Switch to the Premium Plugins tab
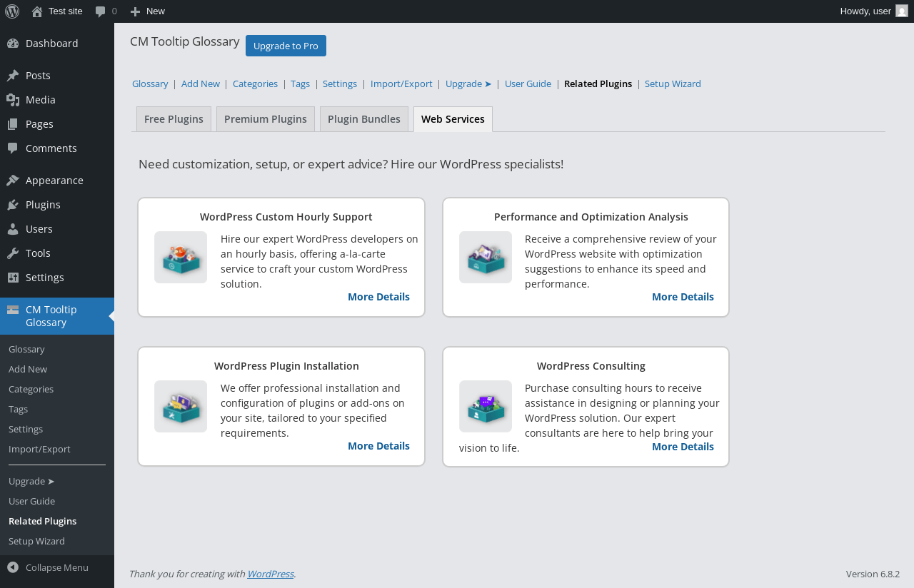 (x=266, y=119)
